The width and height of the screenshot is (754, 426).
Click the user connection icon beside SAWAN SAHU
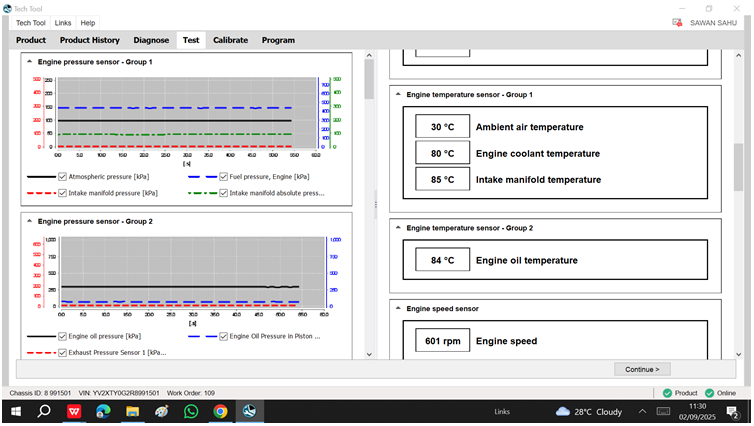(x=677, y=23)
